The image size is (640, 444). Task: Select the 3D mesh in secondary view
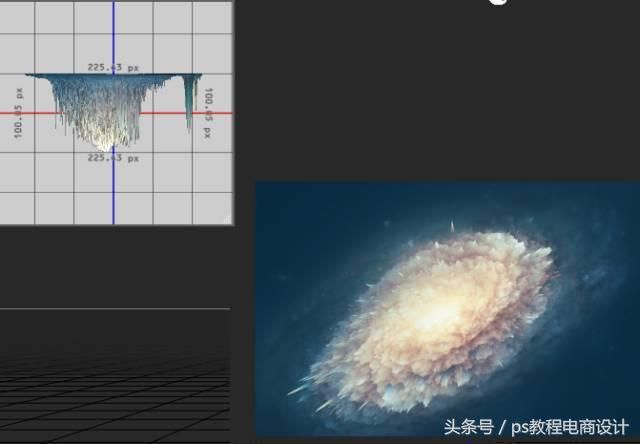(113, 111)
